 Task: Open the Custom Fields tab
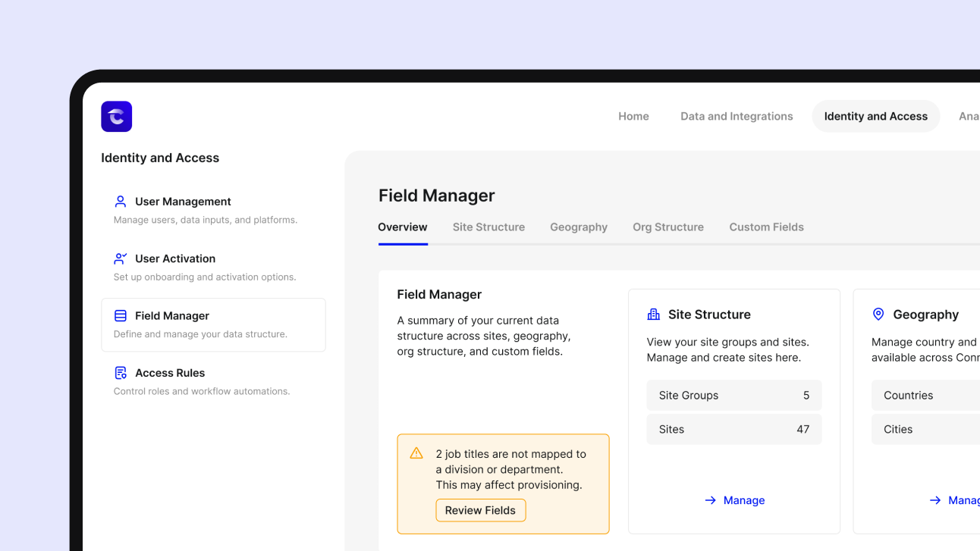(766, 227)
